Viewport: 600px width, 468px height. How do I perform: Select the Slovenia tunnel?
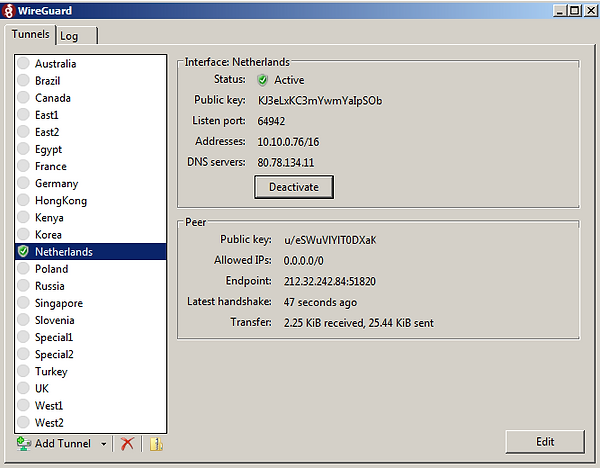tap(90, 320)
